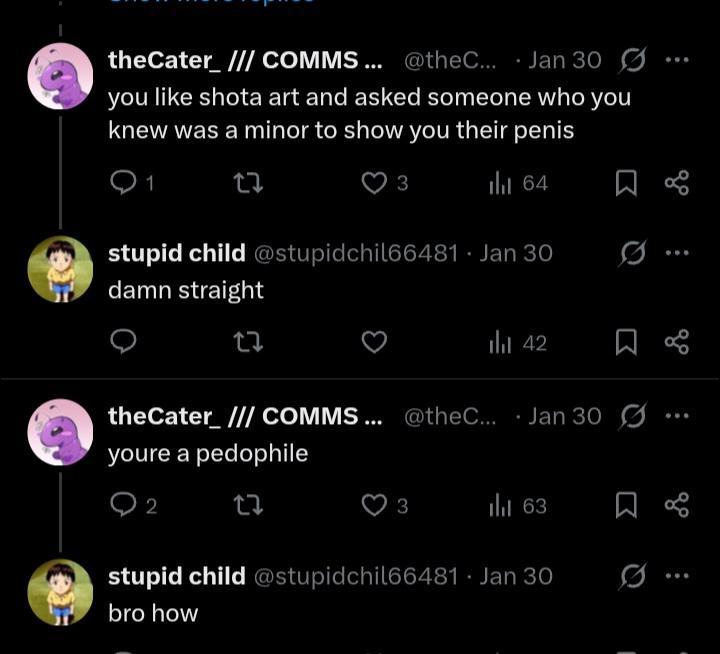
Task: Bookmark theCater_ post with 64 views
Action: pyautogui.click(x=626, y=183)
